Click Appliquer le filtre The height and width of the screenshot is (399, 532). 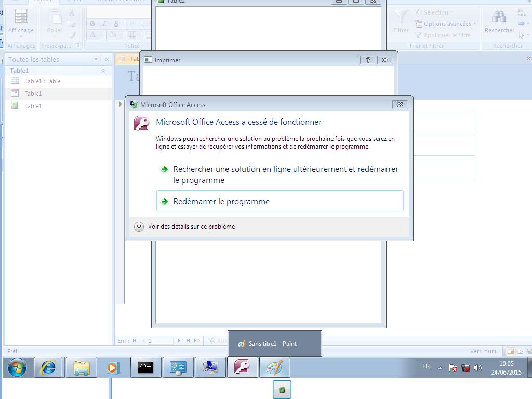(443, 35)
